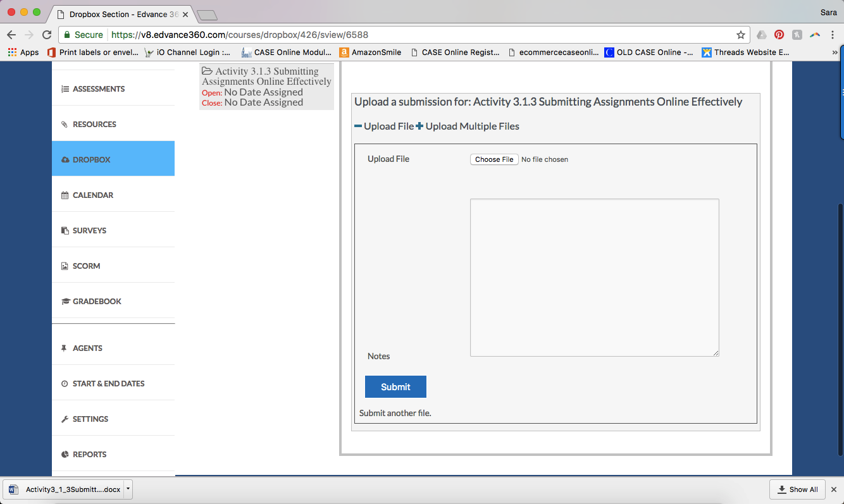Reload the page with refresh icon
Screen dimensions: 844x504
(47, 35)
